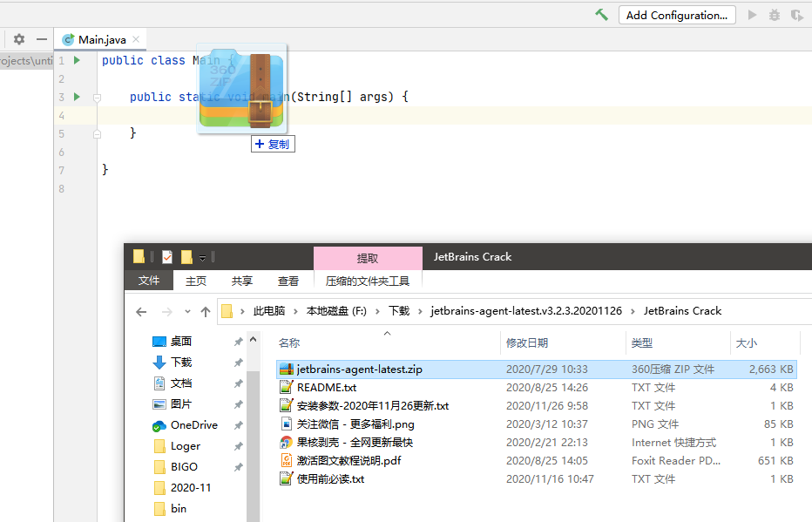The width and height of the screenshot is (812, 522).
Task: Select the 提取 contextual tab
Action: tap(368, 258)
